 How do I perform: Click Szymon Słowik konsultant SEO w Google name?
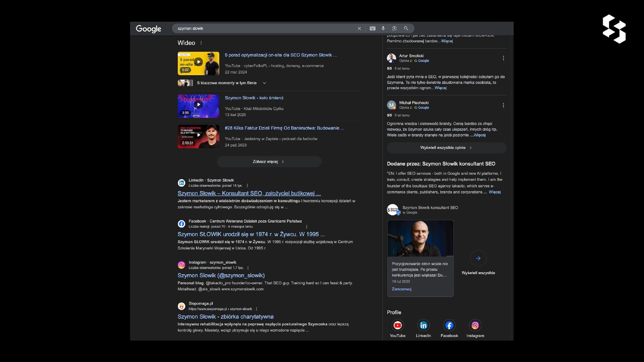click(430, 208)
